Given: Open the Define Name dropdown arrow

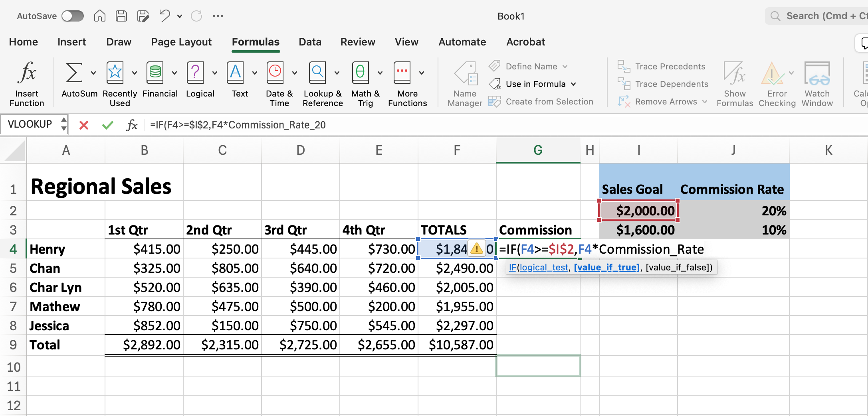Looking at the screenshot, I should click(x=565, y=67).
